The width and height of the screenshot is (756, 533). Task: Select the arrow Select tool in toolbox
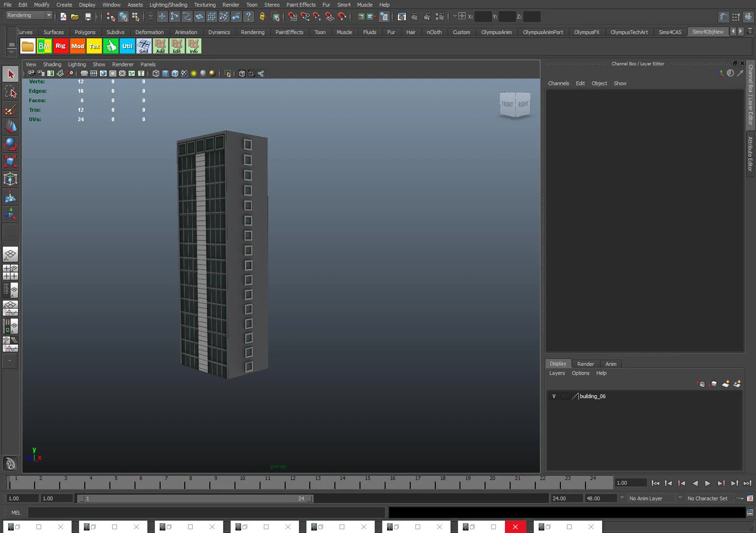pos(10,74)
